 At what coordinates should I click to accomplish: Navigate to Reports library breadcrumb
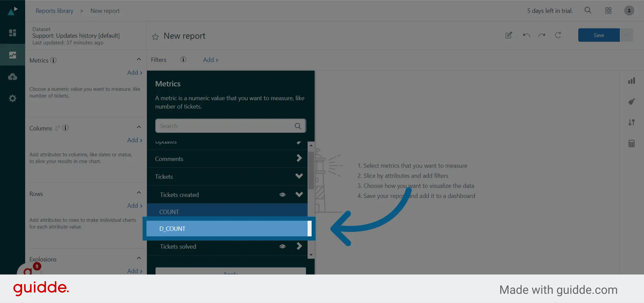[54, 11]
